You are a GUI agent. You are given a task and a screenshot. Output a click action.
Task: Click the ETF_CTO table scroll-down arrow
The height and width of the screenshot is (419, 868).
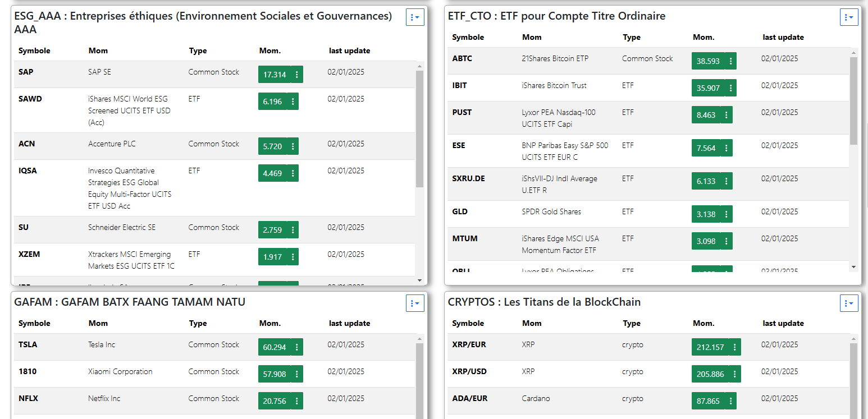click(x=853, y=267)
